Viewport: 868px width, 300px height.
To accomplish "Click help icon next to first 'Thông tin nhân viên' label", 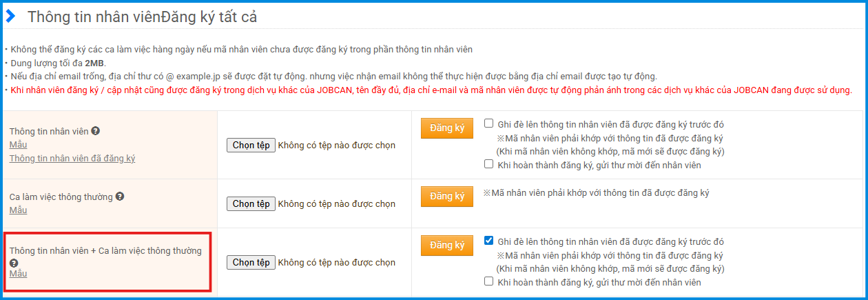I will (x=95, y=131).
